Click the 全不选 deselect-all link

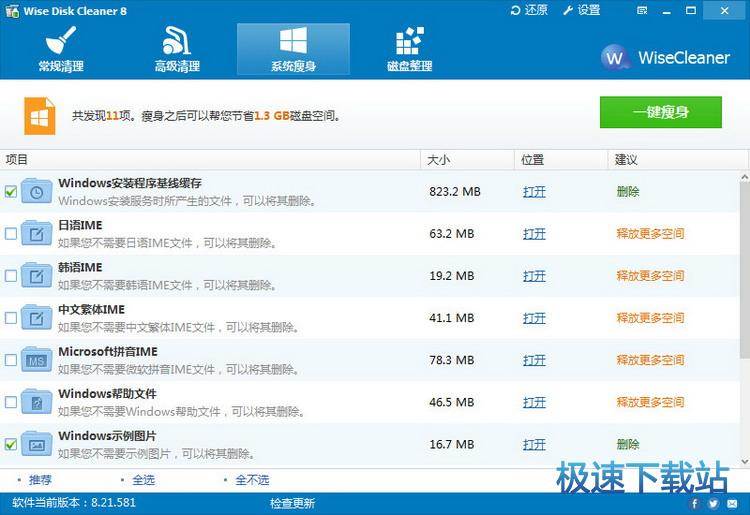[252, 480]
